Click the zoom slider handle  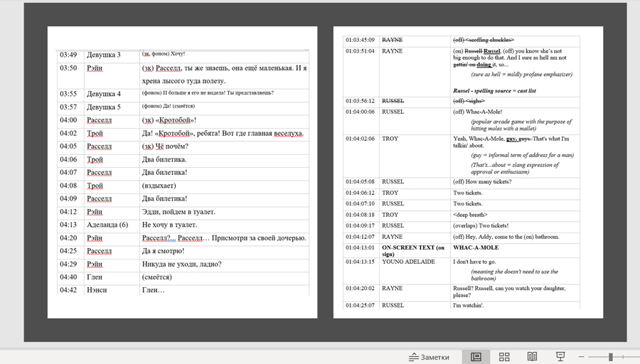(x=611, y=357)
